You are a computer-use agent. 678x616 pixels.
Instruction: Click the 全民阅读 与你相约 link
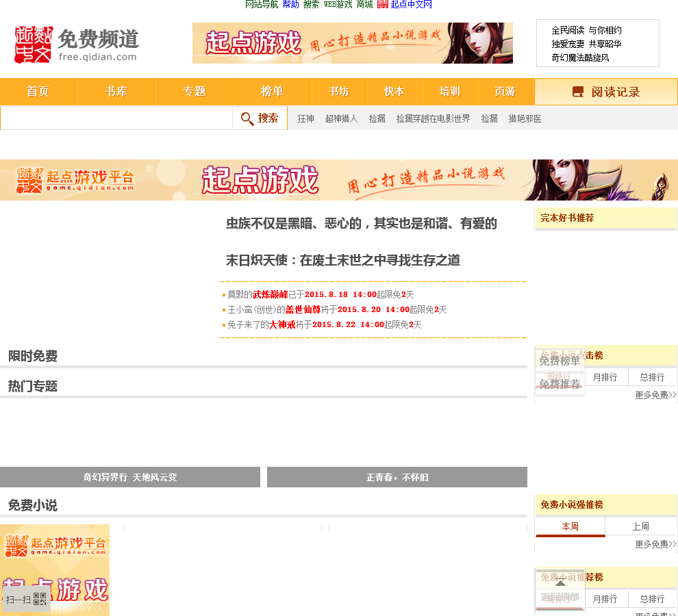pos(586,30)
